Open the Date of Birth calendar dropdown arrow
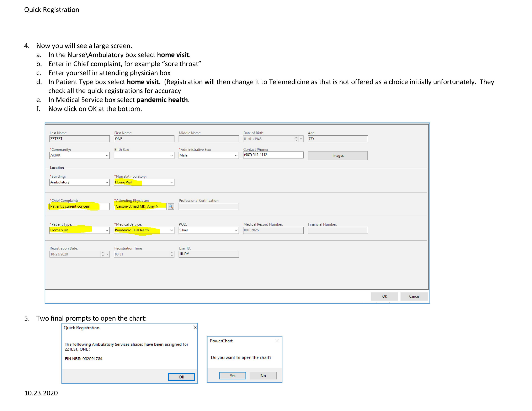Screen dimensions: 532x411 click(x=301, y=139)
